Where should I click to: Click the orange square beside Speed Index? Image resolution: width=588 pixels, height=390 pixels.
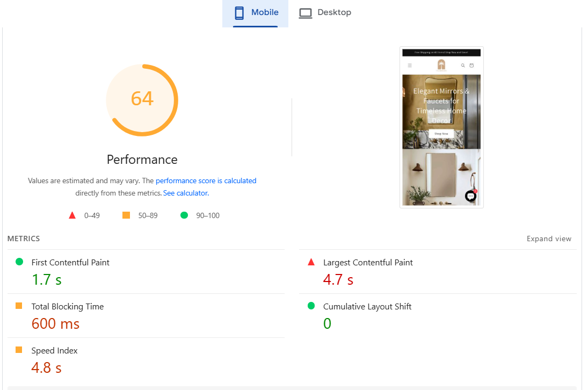[x=19, y=350]
